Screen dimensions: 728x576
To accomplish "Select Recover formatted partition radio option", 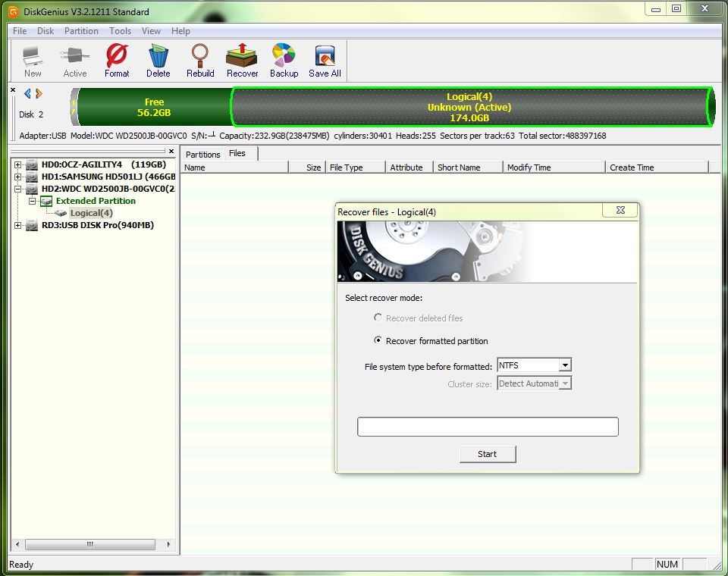I will point(378,340).
